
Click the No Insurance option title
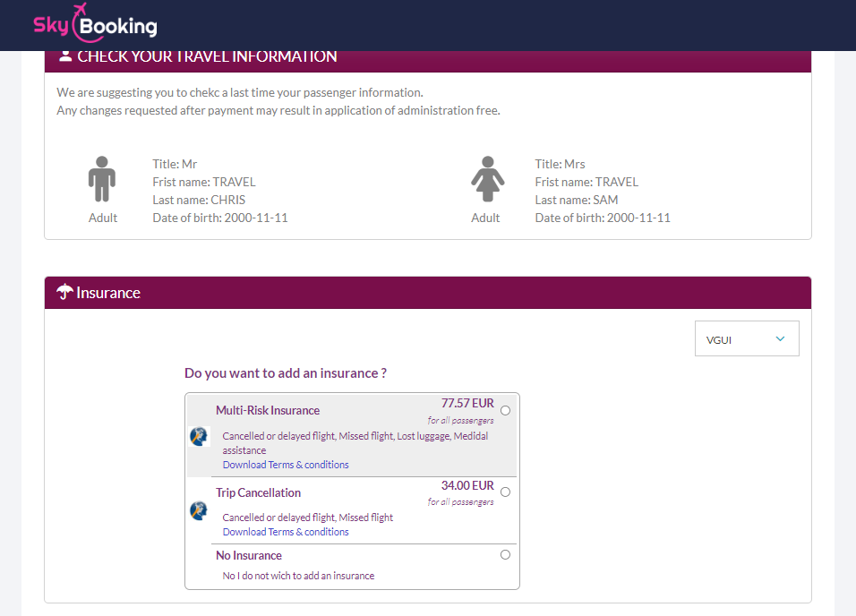point(249,555)
